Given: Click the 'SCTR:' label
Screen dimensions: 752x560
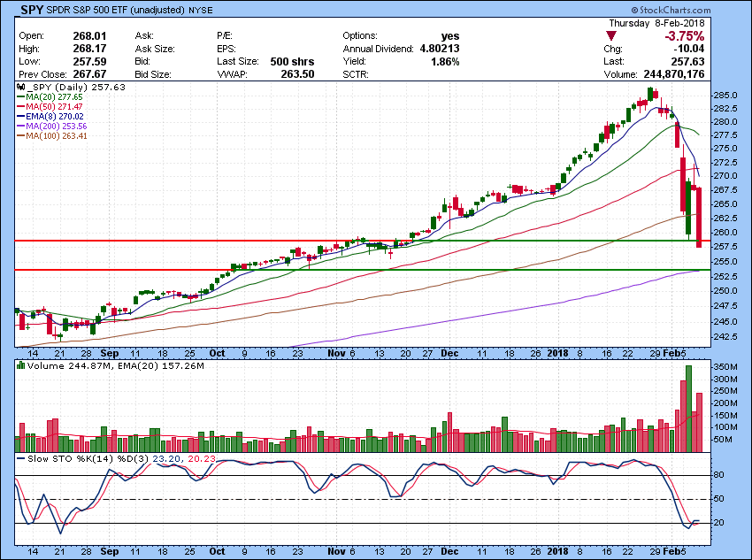Looking at the screenshot, I should [355, 74].
